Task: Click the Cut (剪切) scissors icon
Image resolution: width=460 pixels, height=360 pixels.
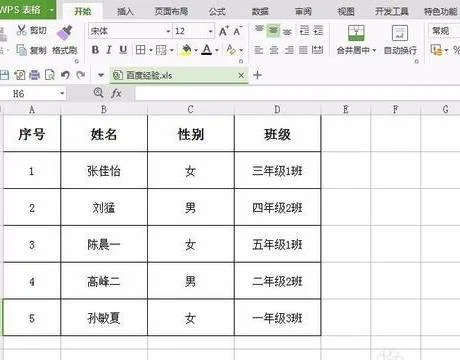Action: 22,30
